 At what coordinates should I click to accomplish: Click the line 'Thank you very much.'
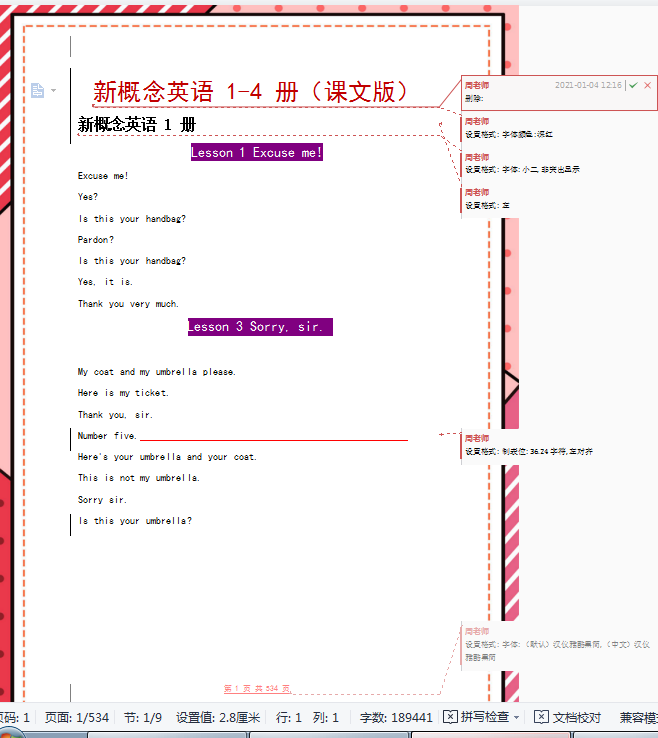click(128, 304)
